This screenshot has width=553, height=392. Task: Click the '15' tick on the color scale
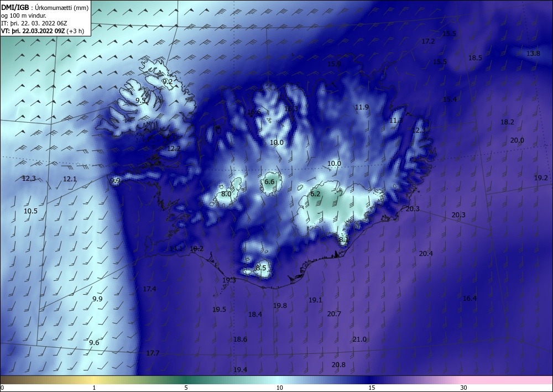372,388
